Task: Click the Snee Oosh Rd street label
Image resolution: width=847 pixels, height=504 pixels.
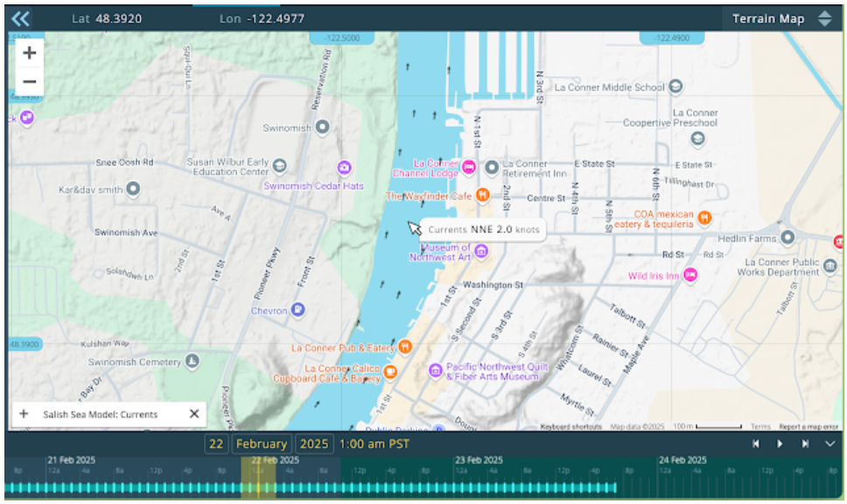Action: tap(124, 162)
